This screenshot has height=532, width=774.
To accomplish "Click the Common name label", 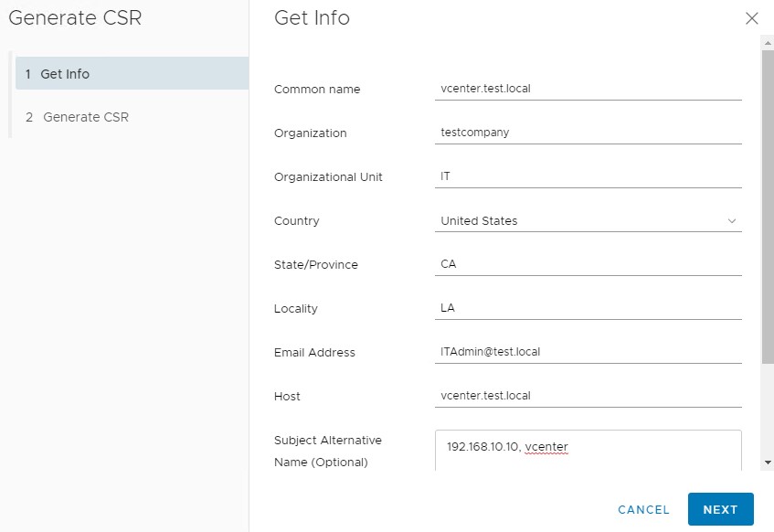I will click(x=317, y=90).
